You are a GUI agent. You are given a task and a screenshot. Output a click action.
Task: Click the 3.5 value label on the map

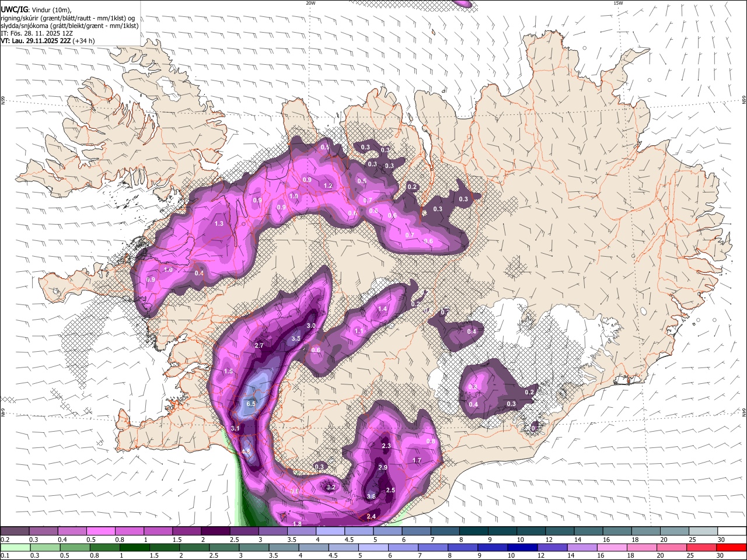click(296, 338)
